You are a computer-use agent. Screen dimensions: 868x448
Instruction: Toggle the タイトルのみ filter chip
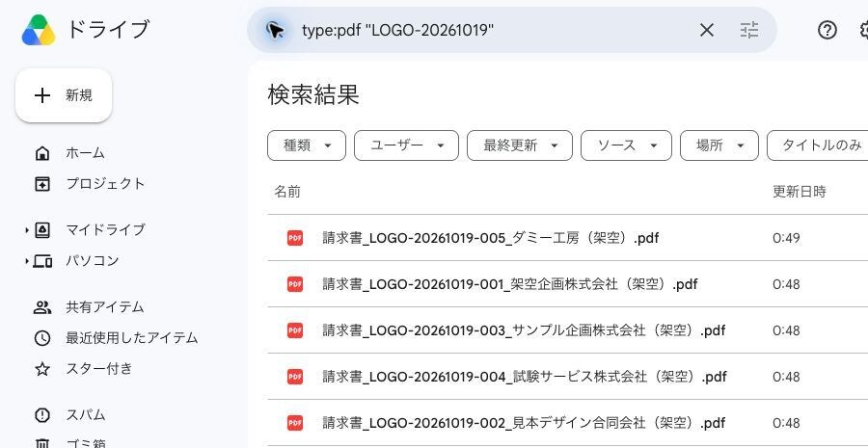pos(818,145)
